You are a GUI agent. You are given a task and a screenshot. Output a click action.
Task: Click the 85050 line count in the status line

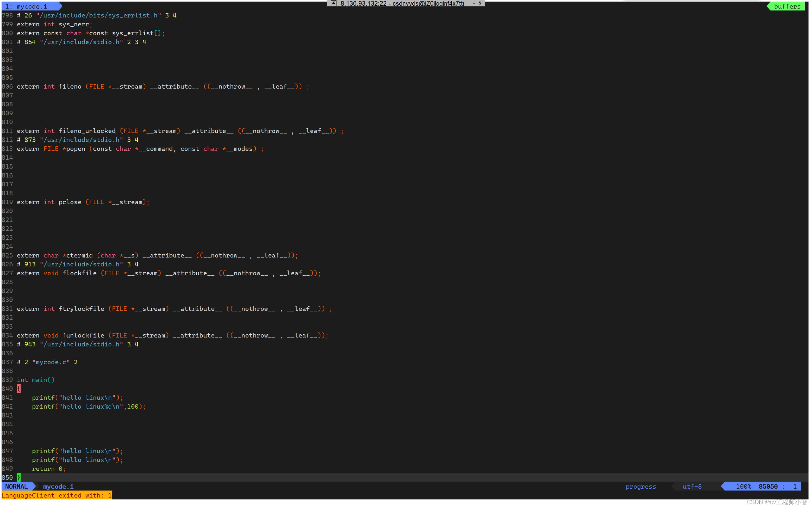tap(768, 486)
